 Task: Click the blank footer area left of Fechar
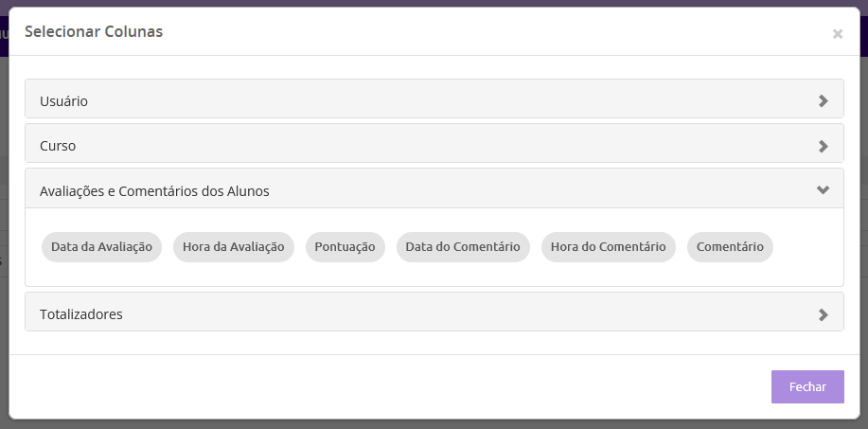387,387
